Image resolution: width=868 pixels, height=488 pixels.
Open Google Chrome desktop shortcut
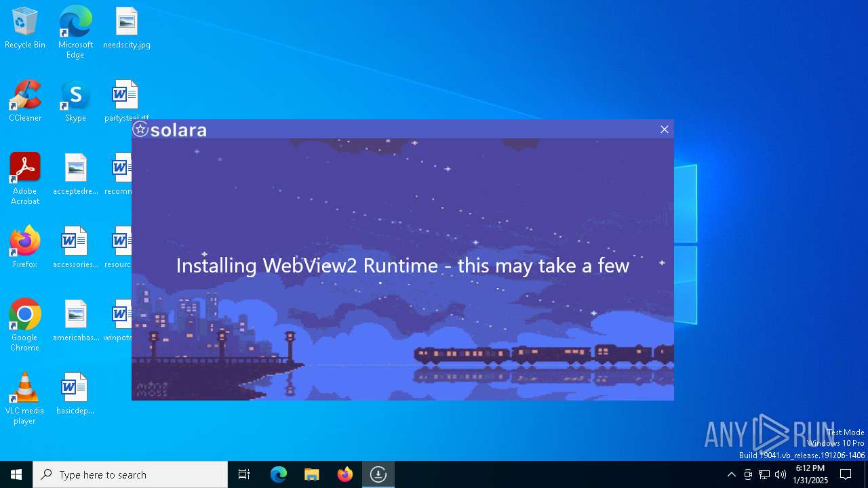coord(25,325)
